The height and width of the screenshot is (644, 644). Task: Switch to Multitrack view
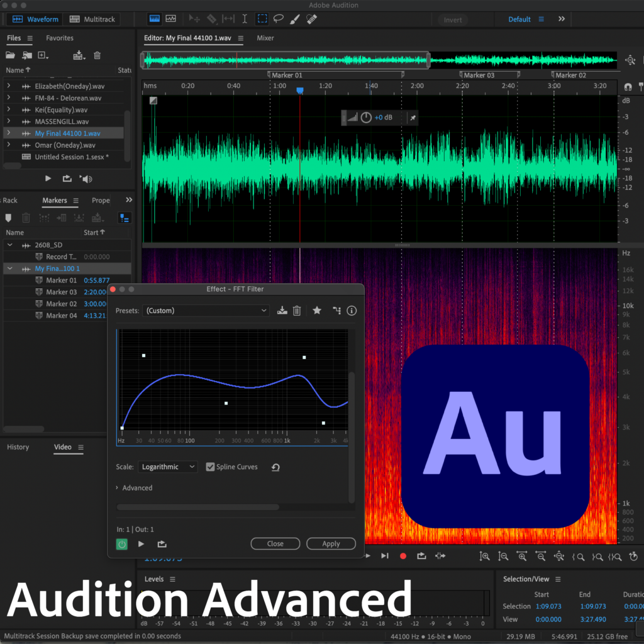coord(92,19)
